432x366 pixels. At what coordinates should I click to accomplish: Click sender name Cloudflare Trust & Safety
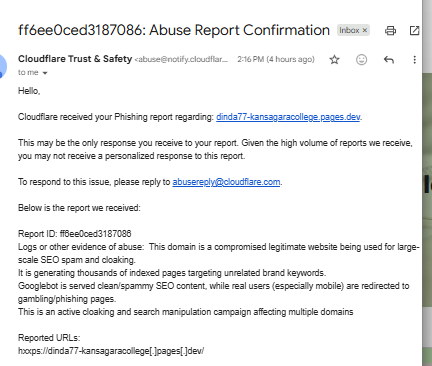75,59
